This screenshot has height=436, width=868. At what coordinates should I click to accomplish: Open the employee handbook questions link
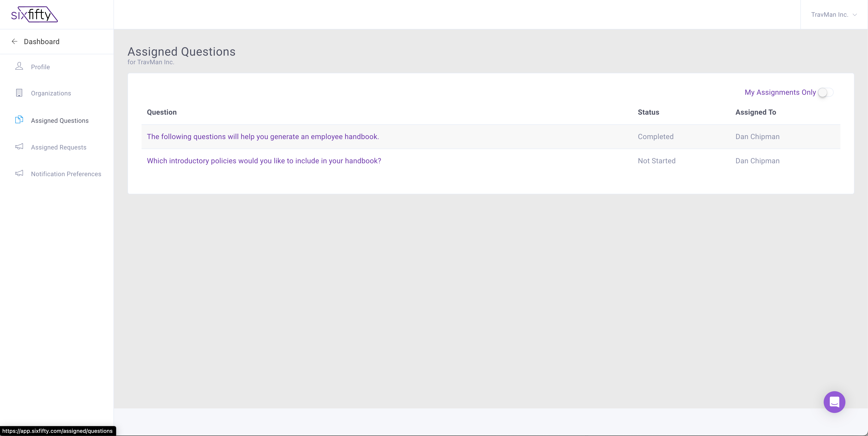click(x=263, y=137)
